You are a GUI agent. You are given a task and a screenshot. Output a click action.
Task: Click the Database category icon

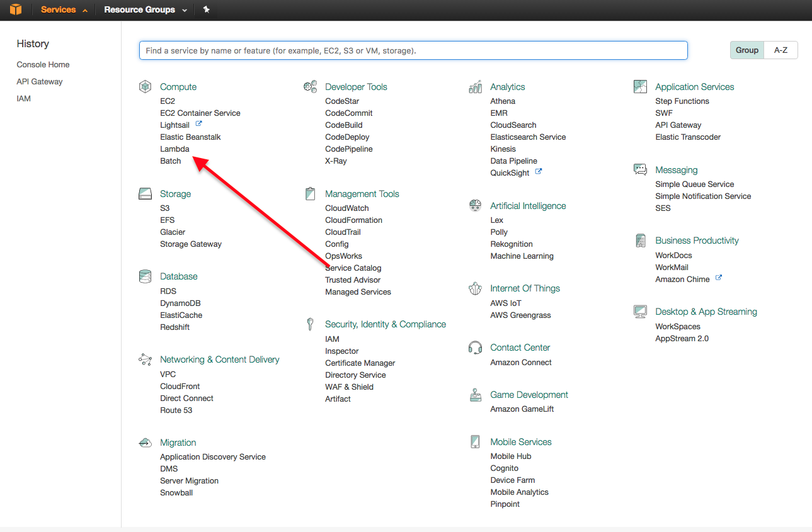coord(146,276)
